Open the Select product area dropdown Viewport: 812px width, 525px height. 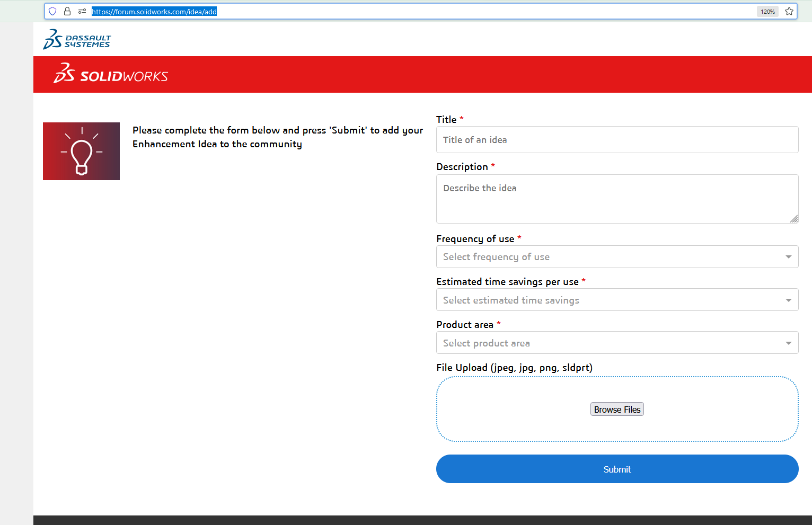point(617,343)
